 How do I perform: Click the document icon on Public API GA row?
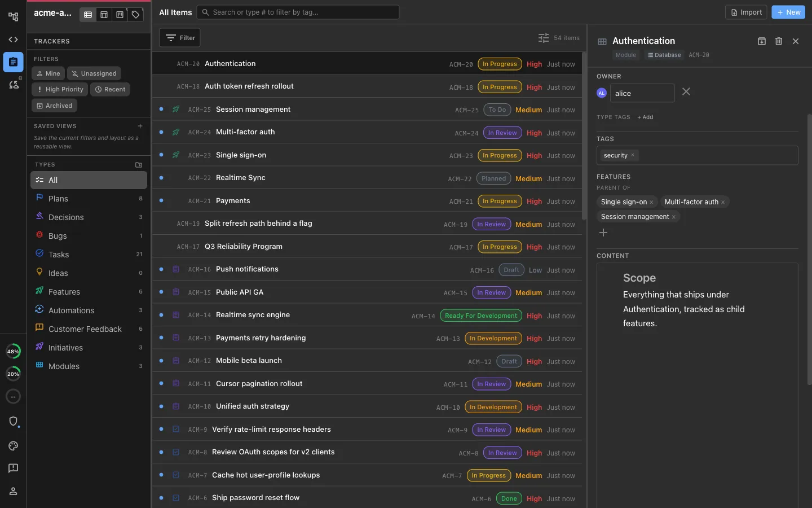(176, 292)
